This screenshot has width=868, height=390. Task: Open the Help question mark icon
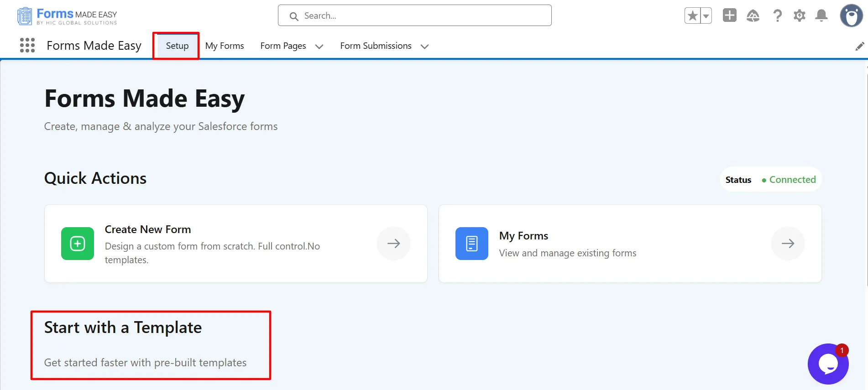coord(777,16)
